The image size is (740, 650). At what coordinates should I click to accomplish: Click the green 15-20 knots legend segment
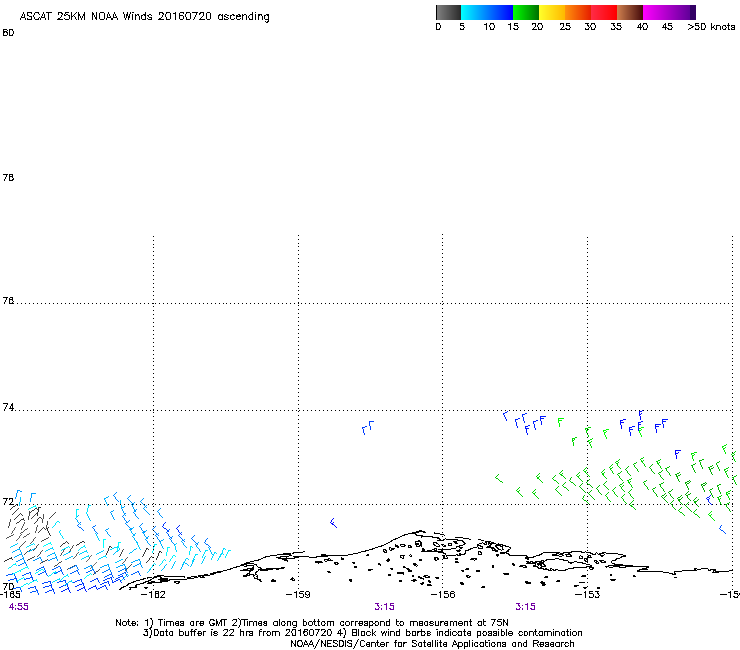pos(526,12)
